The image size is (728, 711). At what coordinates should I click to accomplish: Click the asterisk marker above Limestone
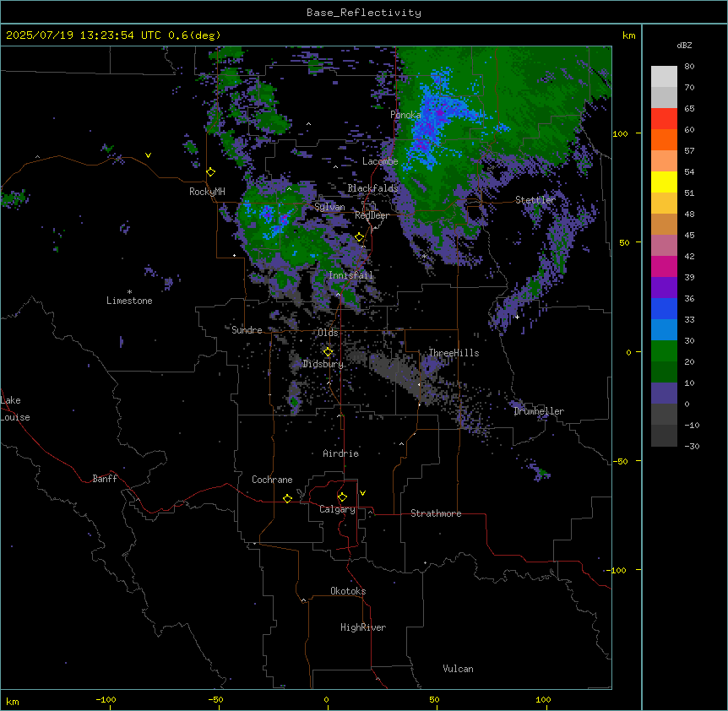129,292
